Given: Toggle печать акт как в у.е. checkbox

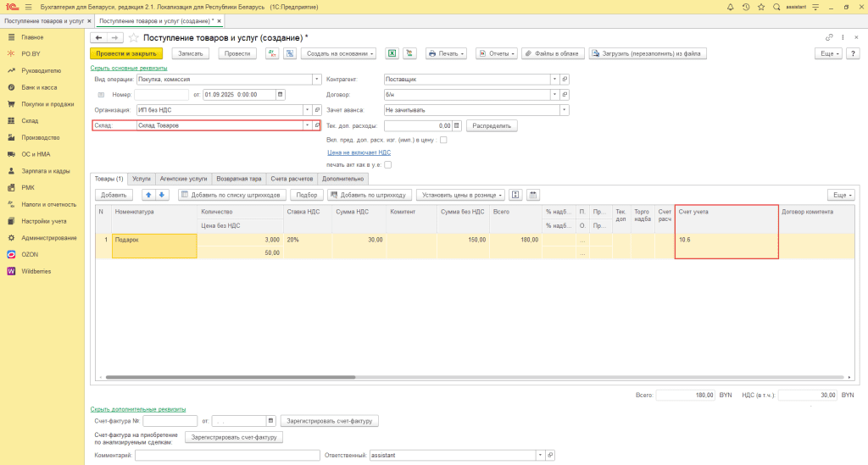Looking at the screenshot, I should coord(388,165).
